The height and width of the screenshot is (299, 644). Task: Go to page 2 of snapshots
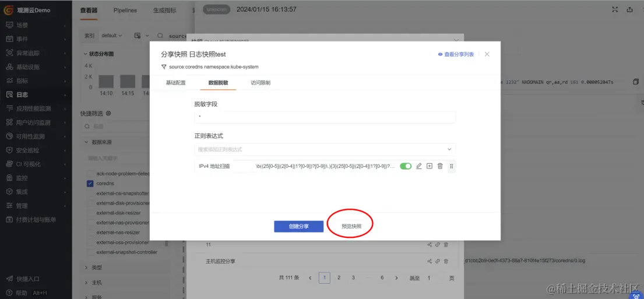click(339, 278)
